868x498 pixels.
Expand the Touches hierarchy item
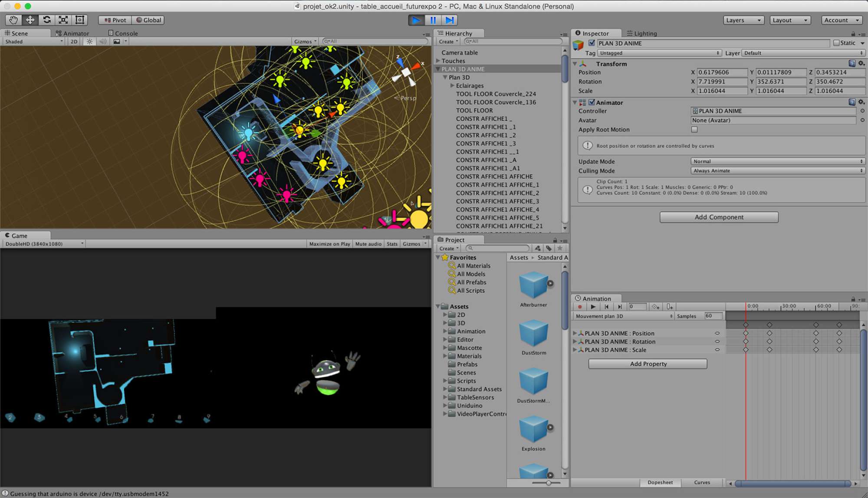(438, 61)
